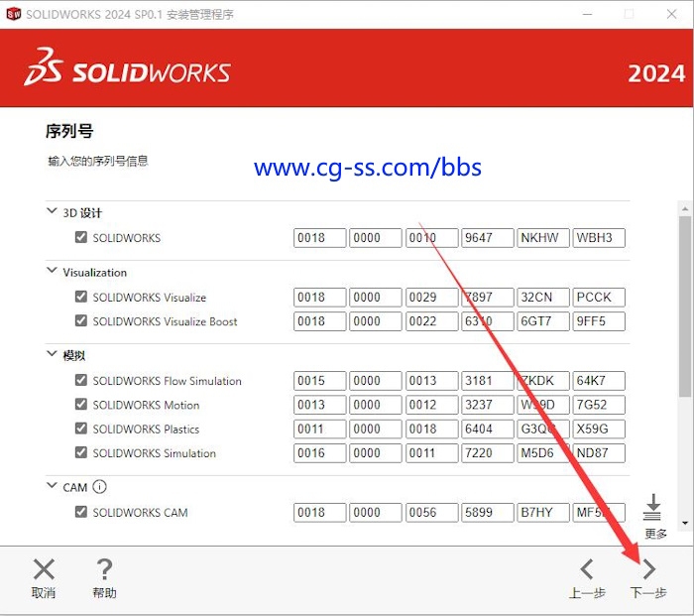The width and height of the screenshot is (694, 616).
Task: Click the CAM info circle icon
Action: point(99,487)
